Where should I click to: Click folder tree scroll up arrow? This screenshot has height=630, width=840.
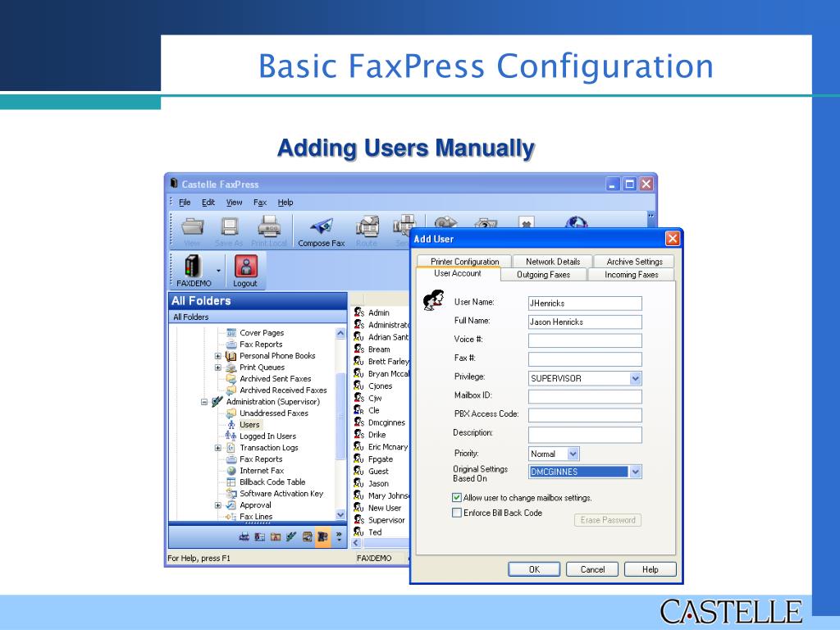tap(340, 333)
